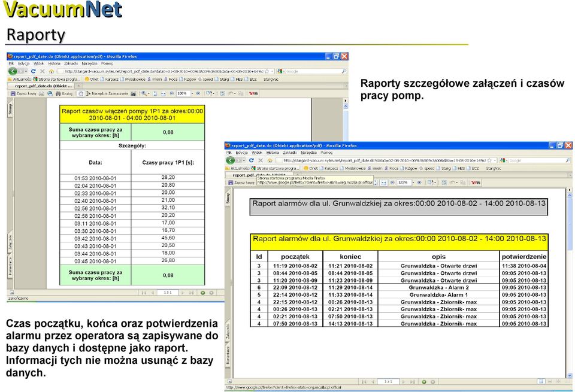Open Załączniki side panel tab in right PDF

(x=228, y=331)
